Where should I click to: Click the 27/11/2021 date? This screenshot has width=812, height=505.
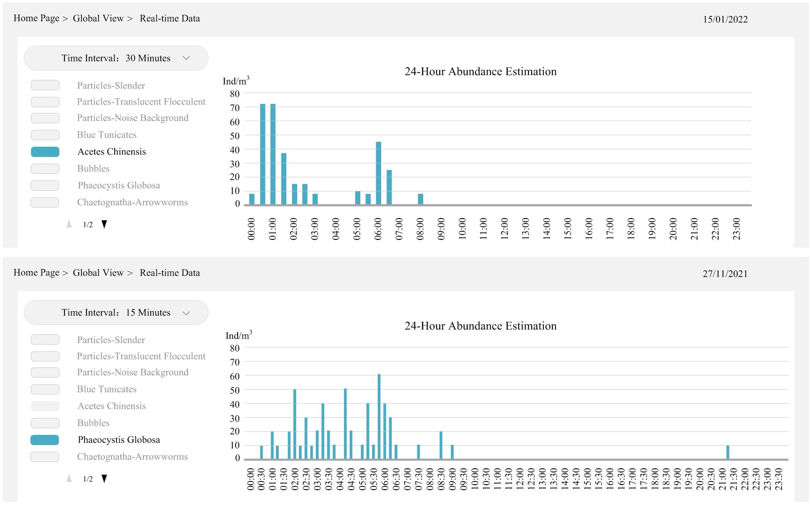(725, 274)
